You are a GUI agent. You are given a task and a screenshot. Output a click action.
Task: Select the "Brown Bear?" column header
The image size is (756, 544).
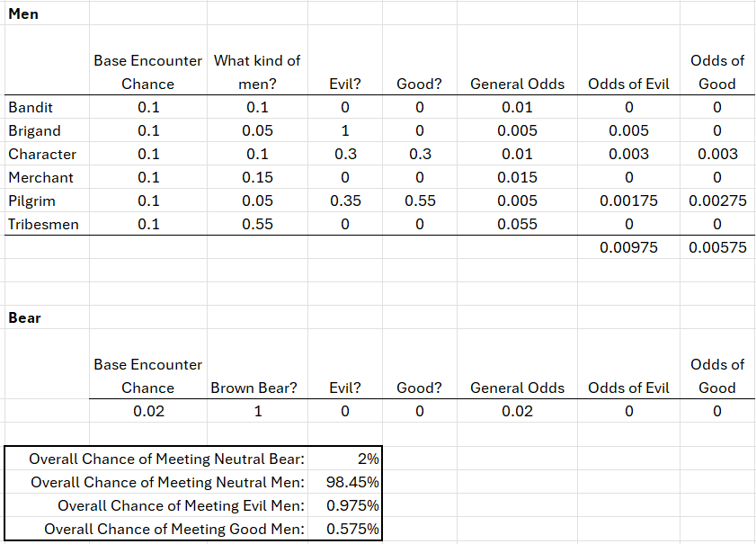point(253,388)
